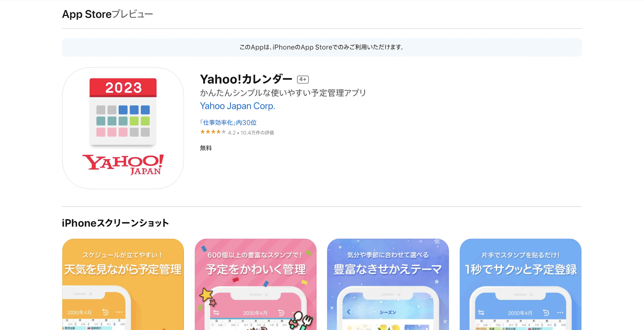This screenshot has width=644, height=330.
Task: Open the 予定をかわいく管理 screenshot
Action: tap(256, 284)
